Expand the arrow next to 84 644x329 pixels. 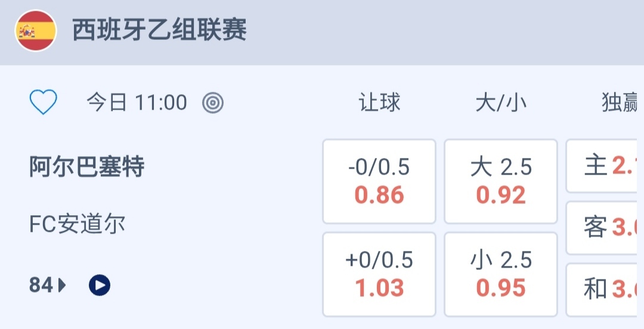click(62, 286)
